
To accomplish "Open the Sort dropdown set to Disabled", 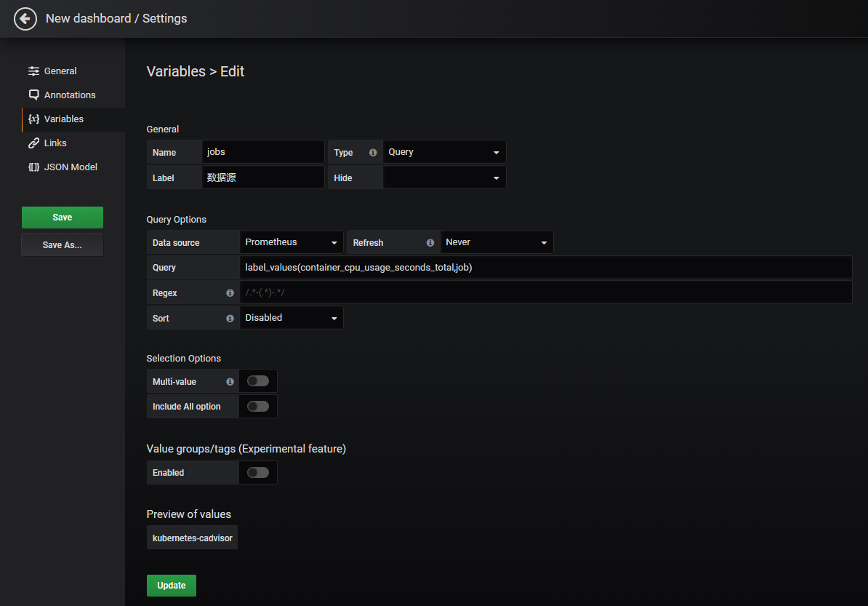I will click(x=291, y=318).
